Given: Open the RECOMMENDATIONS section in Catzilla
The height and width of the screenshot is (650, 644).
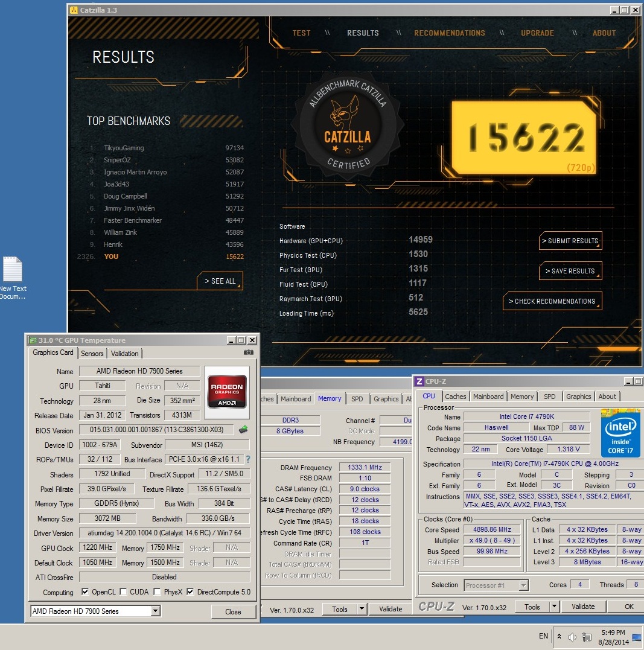Looking at the screenshot, I should [450, 33].
